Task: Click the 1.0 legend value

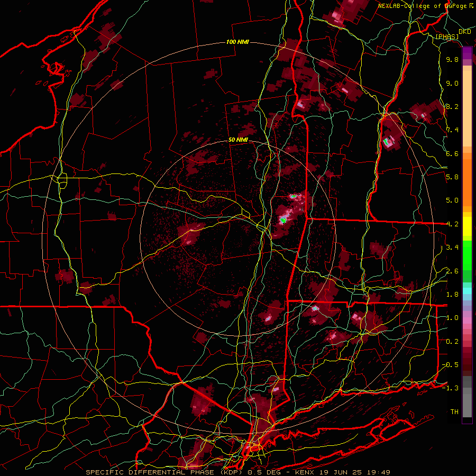Action: point(452,318)
